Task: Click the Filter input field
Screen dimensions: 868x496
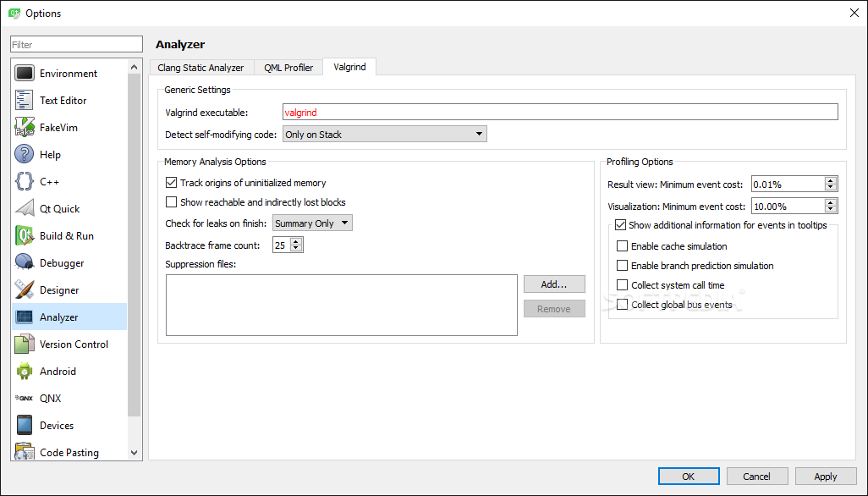Action: tap(76, 44)
